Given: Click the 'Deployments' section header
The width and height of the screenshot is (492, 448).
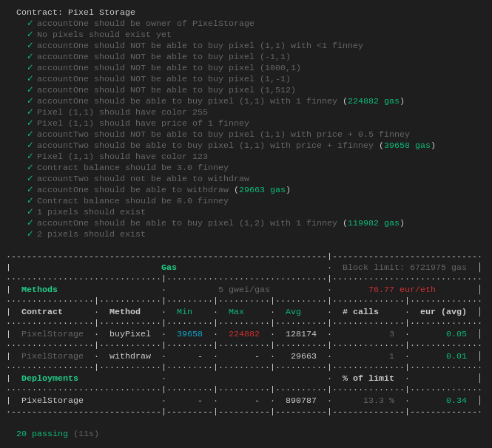Looking at the screenshot, I should point(50,378).
